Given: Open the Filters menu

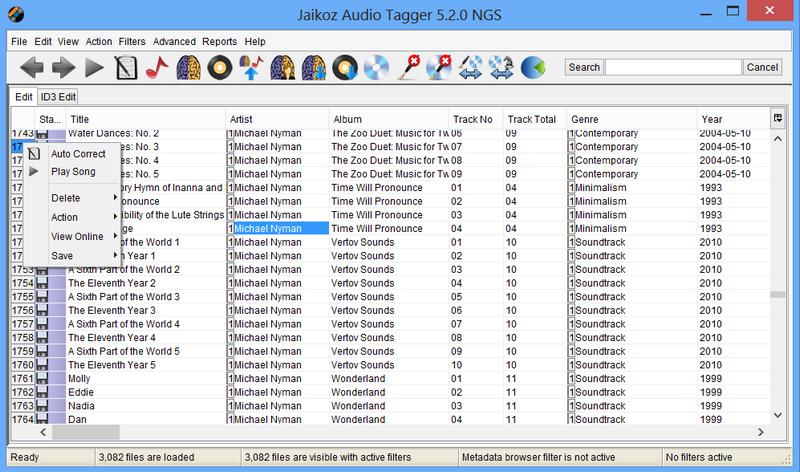Looking at the screenshot, I should 132,41.
